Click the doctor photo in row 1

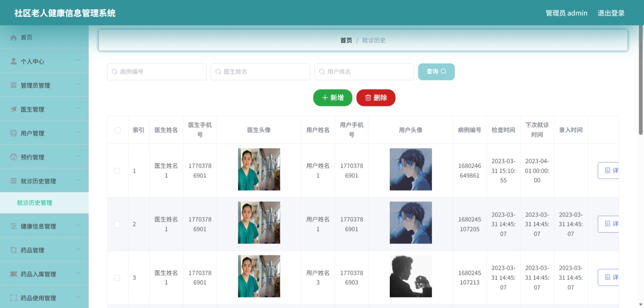point(259,169)
